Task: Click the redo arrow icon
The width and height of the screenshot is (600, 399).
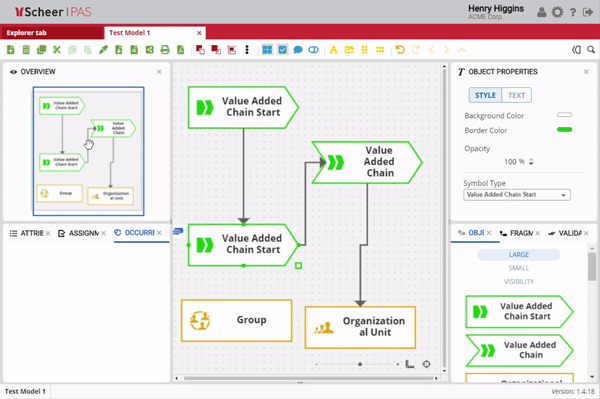Action: [x=416, y=50]
